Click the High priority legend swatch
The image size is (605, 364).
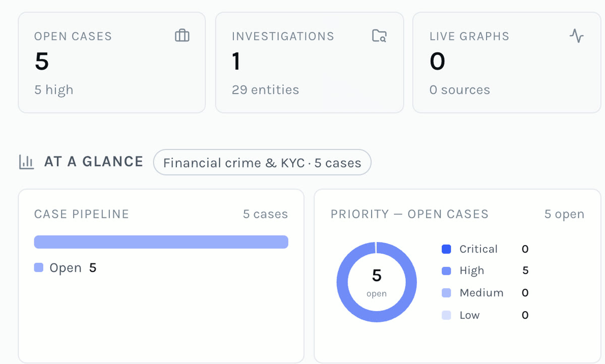[x=446, y=271]
